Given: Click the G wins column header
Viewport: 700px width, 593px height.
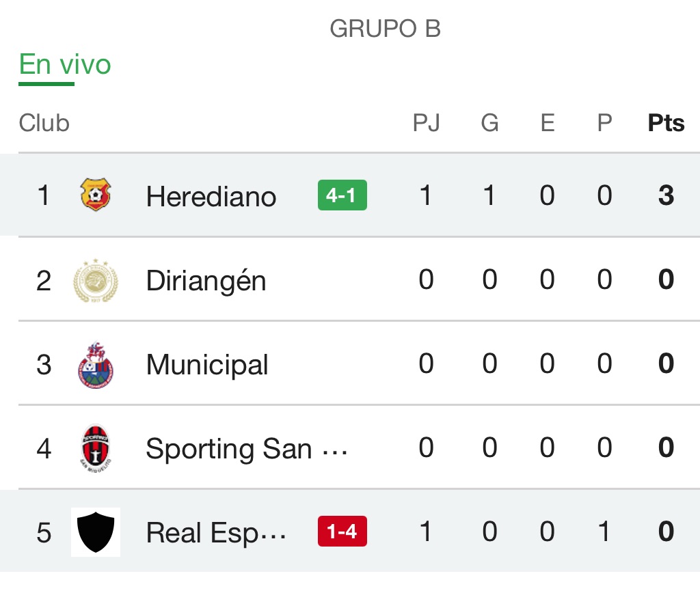Looking at the screenshot, I should (489, 123).
